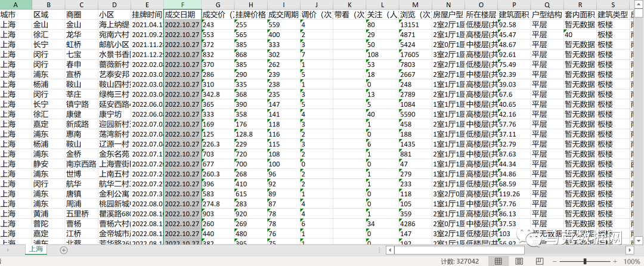Select the 建筑面积 header cell
This screenshot has height=266, width=644.
click(514, 14)
